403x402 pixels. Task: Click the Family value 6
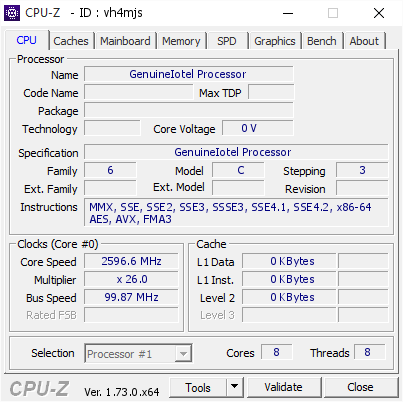pyautogui.click(x=110, y=170)
